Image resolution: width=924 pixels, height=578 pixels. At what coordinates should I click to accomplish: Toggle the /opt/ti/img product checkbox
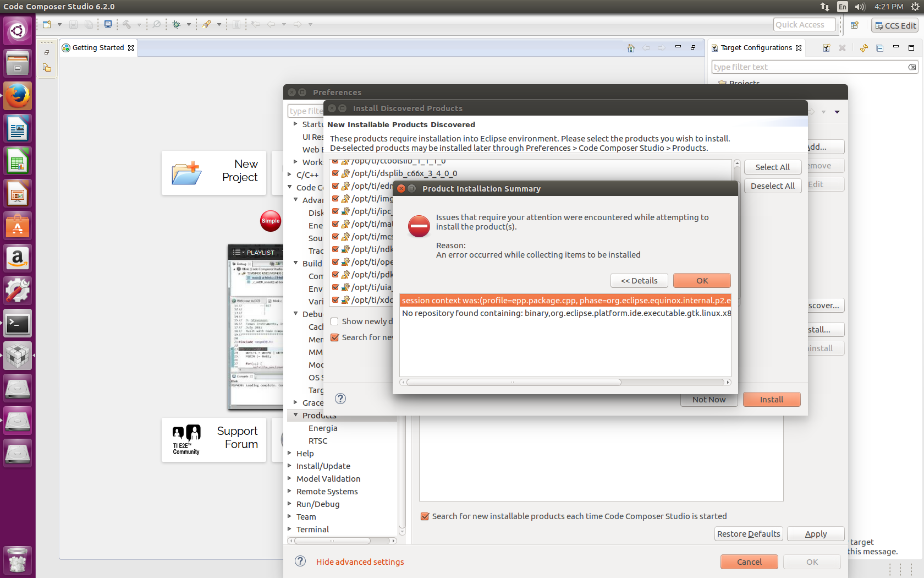(x=335, y=198)
